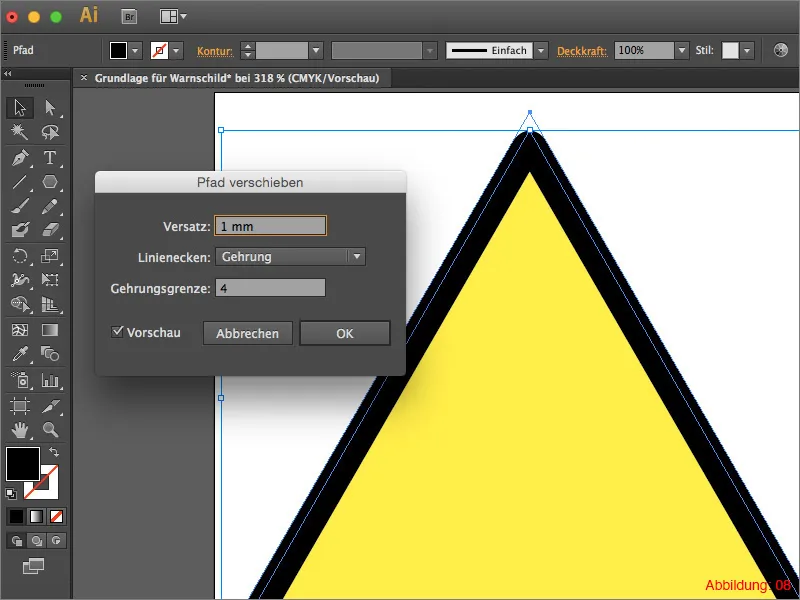Open Kontur stroke weight dropdown
This screenshot has height=600, width=800.
[316, 51]
